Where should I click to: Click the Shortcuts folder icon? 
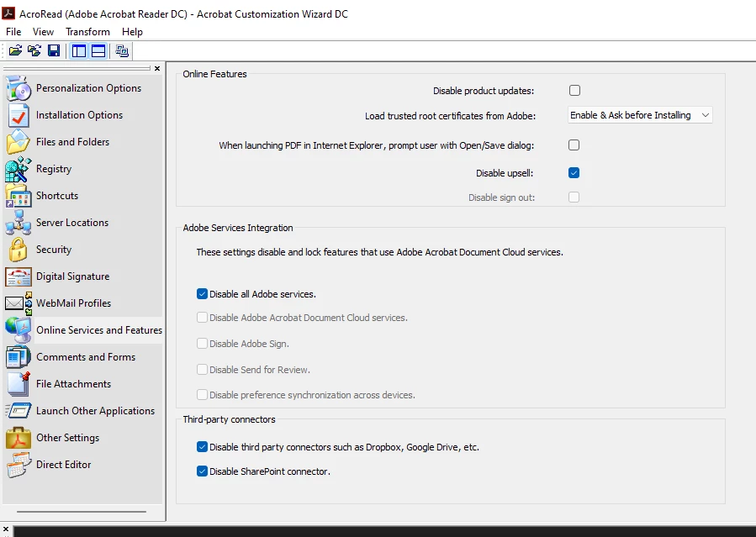tap(19, 196)
